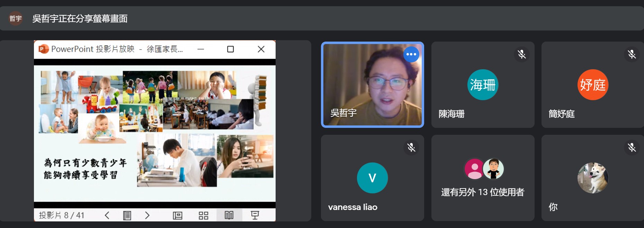
Task: Maximize the PowerPoint slideshow window
Action: pyautogui.click(x=231, y=49)
